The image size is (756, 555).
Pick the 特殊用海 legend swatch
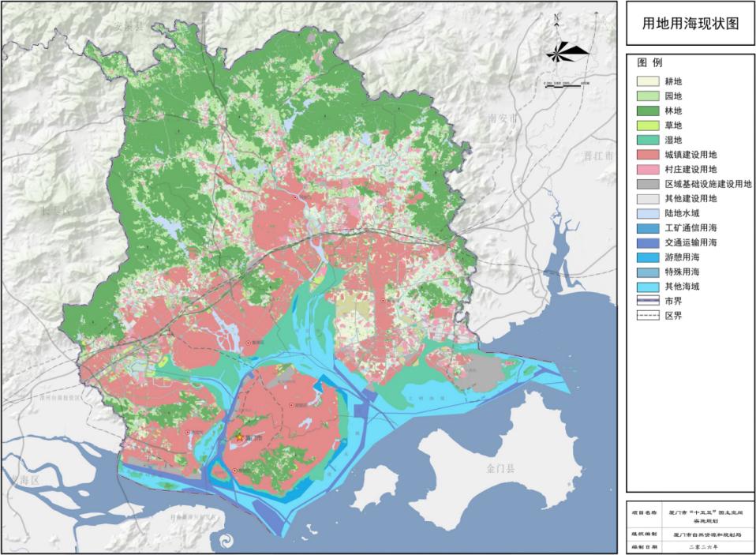(648, 272)
